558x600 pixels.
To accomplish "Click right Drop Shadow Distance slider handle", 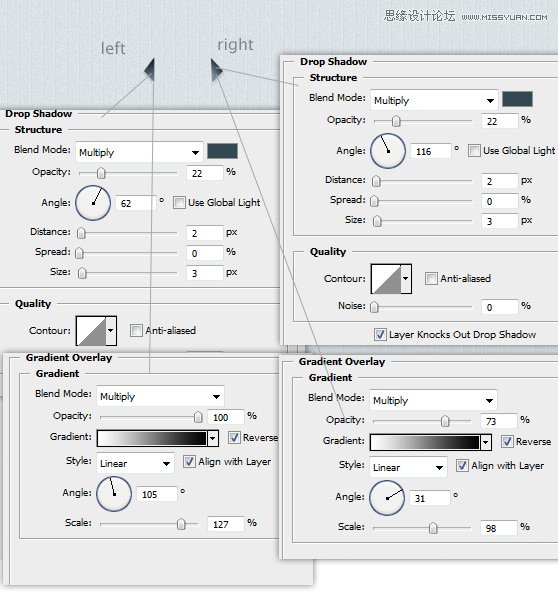I will (x=376, y=181).
